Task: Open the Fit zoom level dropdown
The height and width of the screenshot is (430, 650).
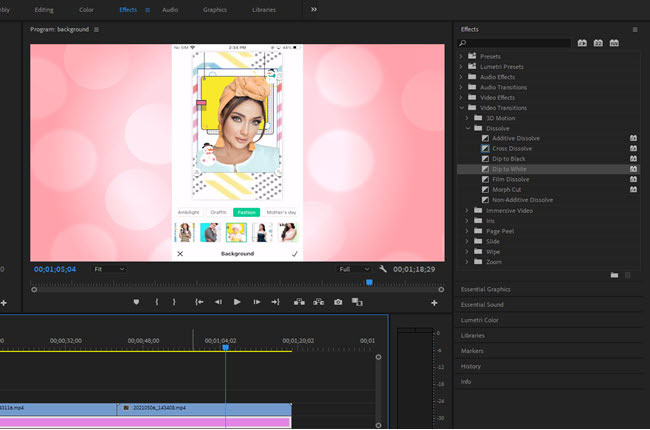Action: click(109, 269)
